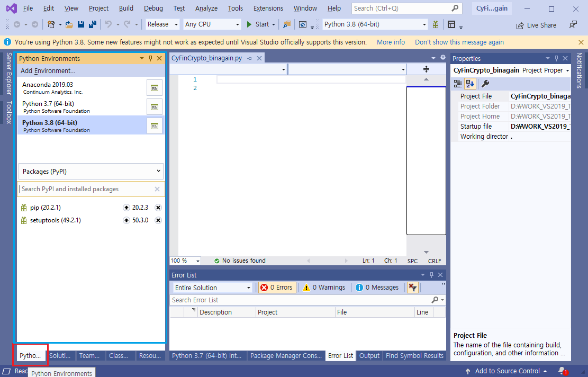Click the Navigate Backward icon
This screenshot has height=377, width=588.
pos(17,24)
